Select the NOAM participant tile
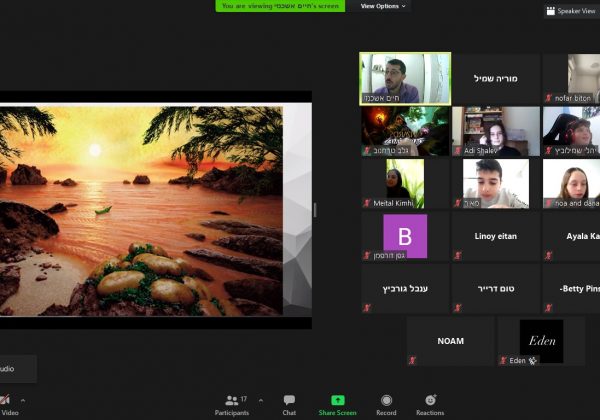The width and height of the screenshot is (600, 420). pyautogui.click(x=450, y=341)
